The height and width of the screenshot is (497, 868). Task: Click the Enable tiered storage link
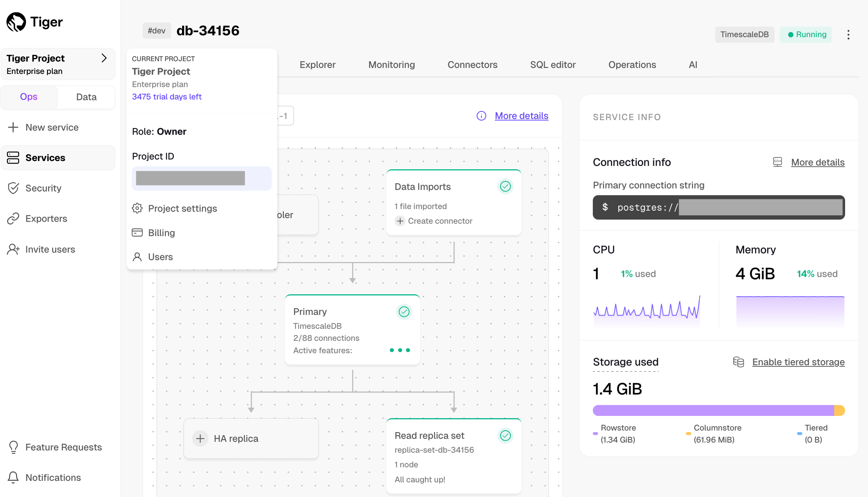[x=798, y=362]
